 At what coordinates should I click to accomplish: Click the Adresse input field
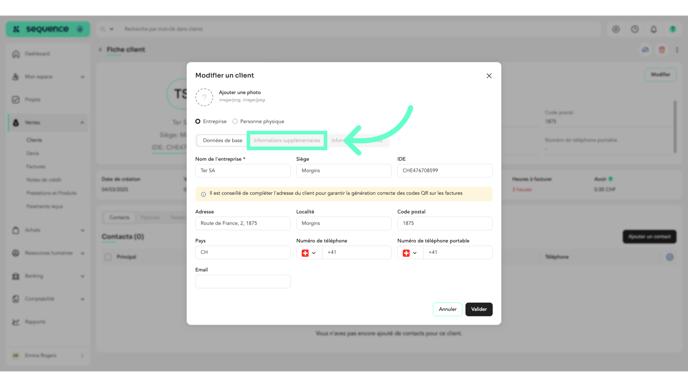tap(243, 223)
